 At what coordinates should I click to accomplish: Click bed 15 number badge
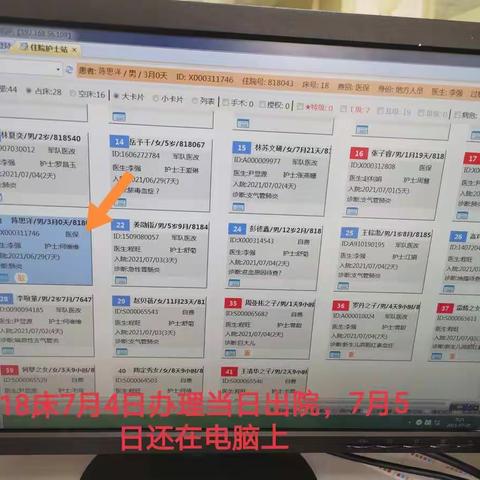tap(242, 147)
